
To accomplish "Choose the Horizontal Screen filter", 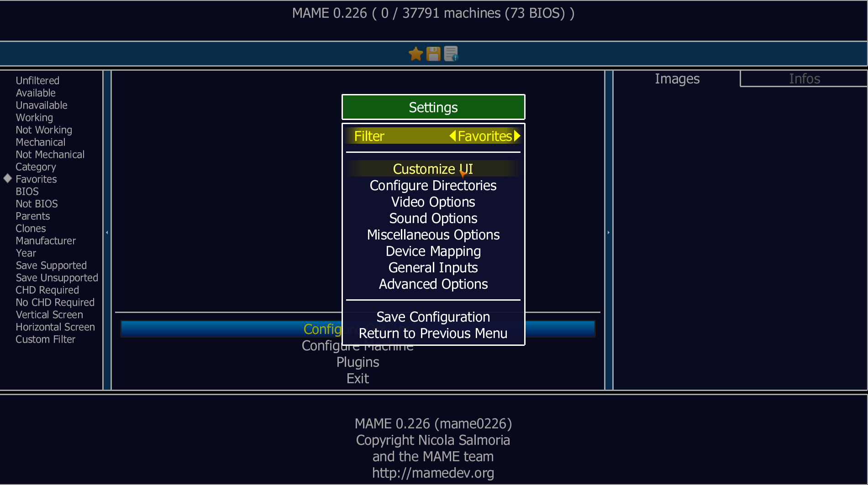I will (55, 327).
